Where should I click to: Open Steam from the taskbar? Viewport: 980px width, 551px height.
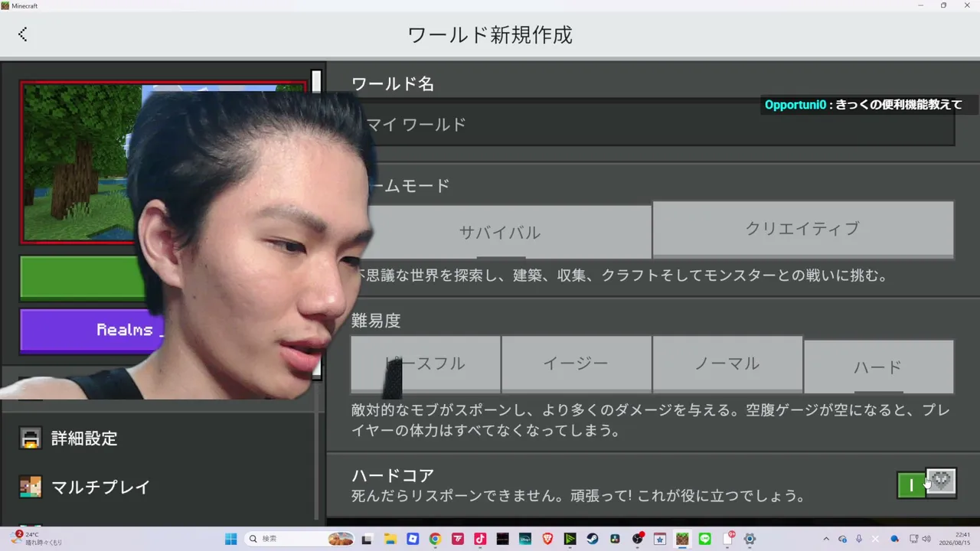pos(593,539)
